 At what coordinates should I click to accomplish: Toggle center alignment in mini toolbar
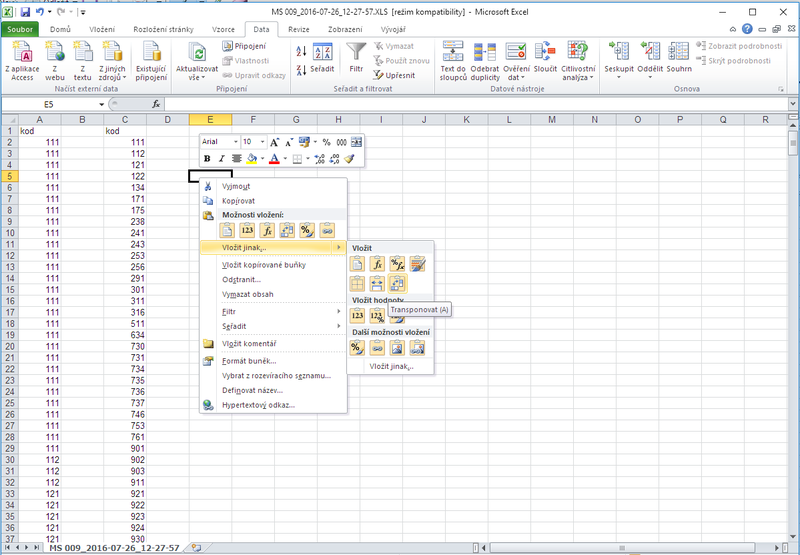(x=236, y=159)
